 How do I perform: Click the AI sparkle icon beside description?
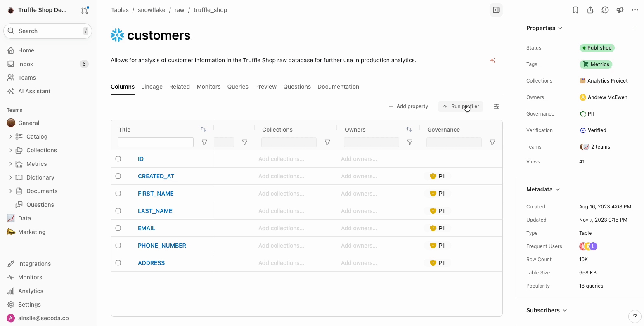click(x=493, y=60)
